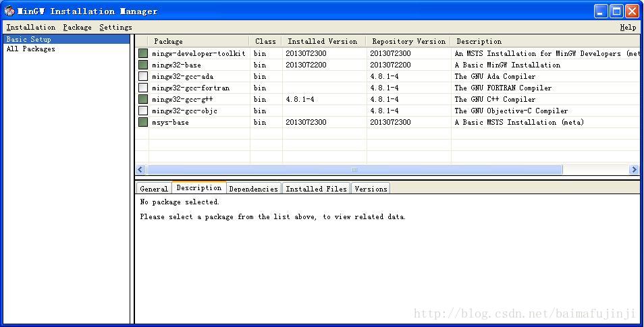Viewport: 644px width, 327px height.
Task: Sort by the Description column header
Action: tap(545, 41)
